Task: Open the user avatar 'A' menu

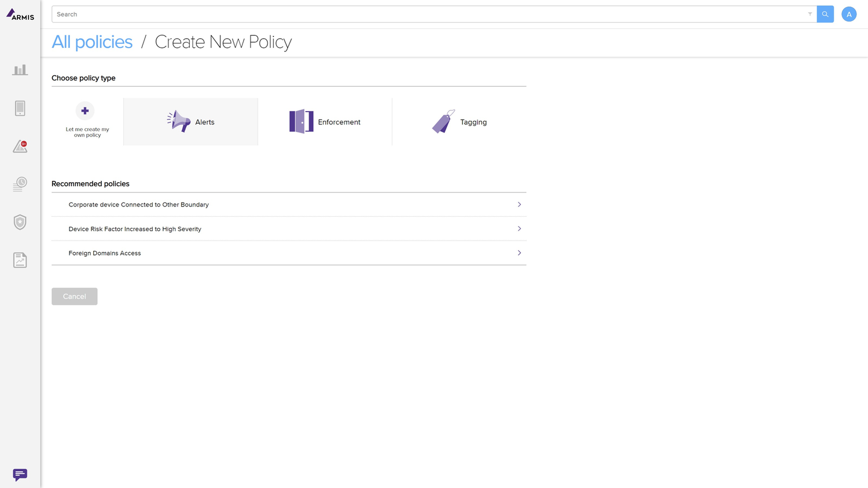Action: pyautogui.click(x=848, y=14)
